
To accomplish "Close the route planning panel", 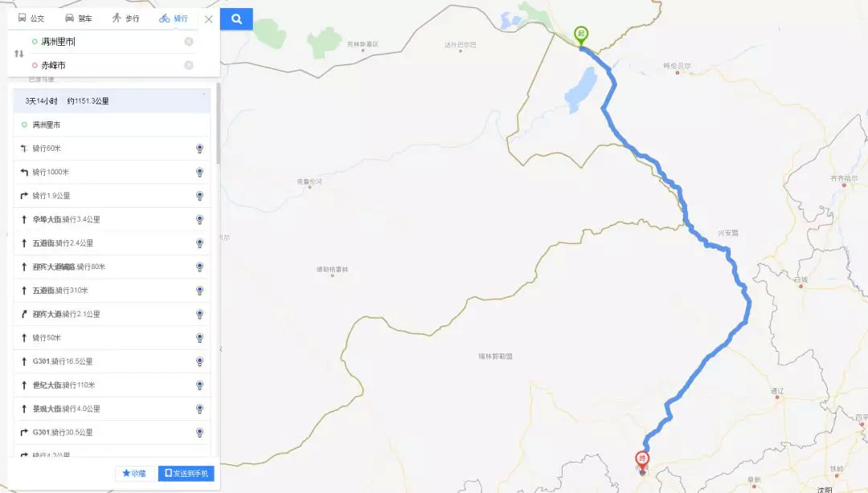I will (209, 19).
